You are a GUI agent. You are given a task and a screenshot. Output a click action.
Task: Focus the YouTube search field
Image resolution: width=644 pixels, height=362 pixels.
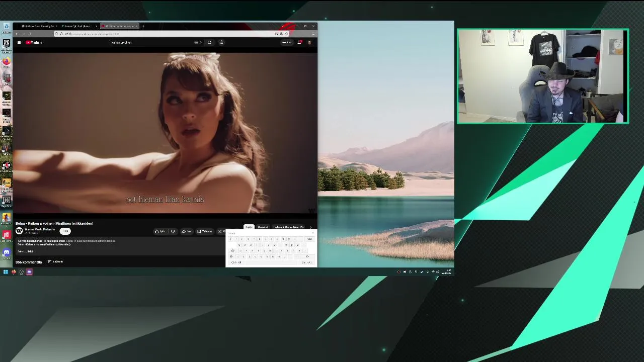point(151,42)
